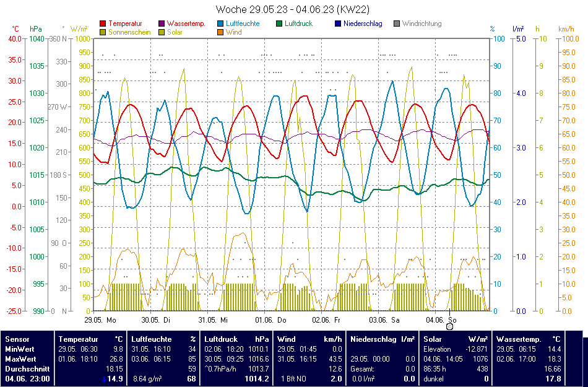The width and height of the screenshot is (588, 387).
Task: Click the current water temperature 17.8
Action: pos(553,379)
